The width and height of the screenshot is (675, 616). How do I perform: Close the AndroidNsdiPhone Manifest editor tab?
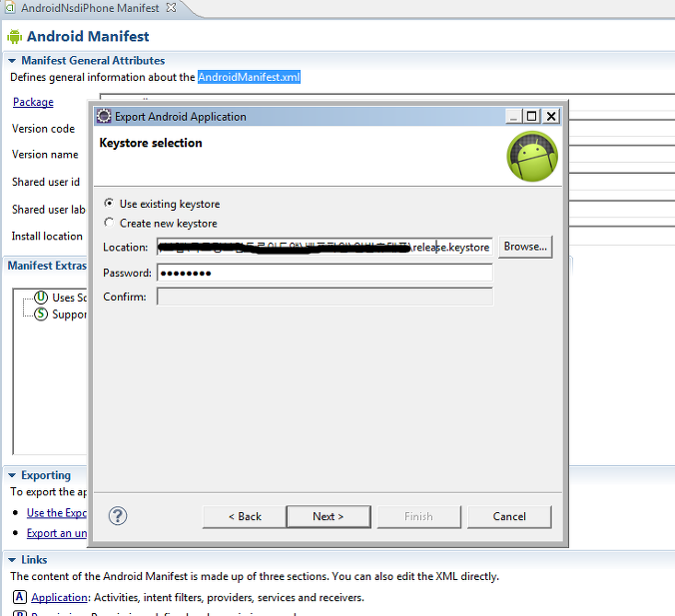click(x=171, y=8)
